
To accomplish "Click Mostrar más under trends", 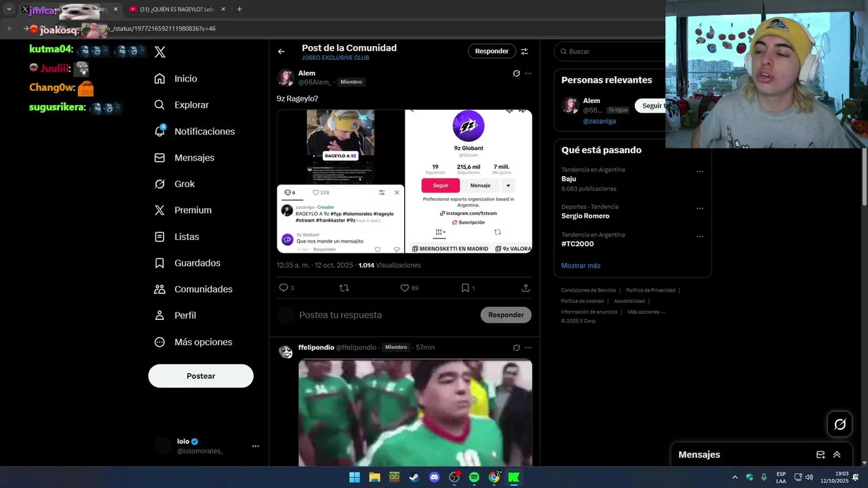I will click(x=580, y=266).
